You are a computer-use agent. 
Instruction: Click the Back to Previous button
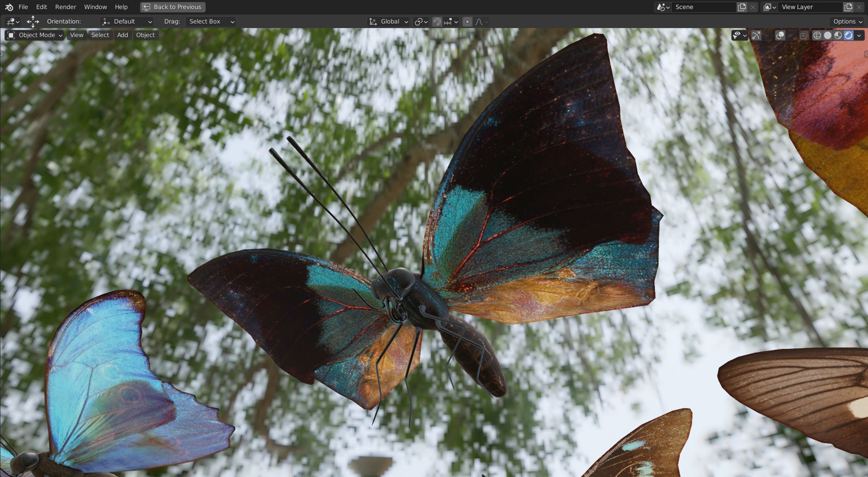[173, 7]
